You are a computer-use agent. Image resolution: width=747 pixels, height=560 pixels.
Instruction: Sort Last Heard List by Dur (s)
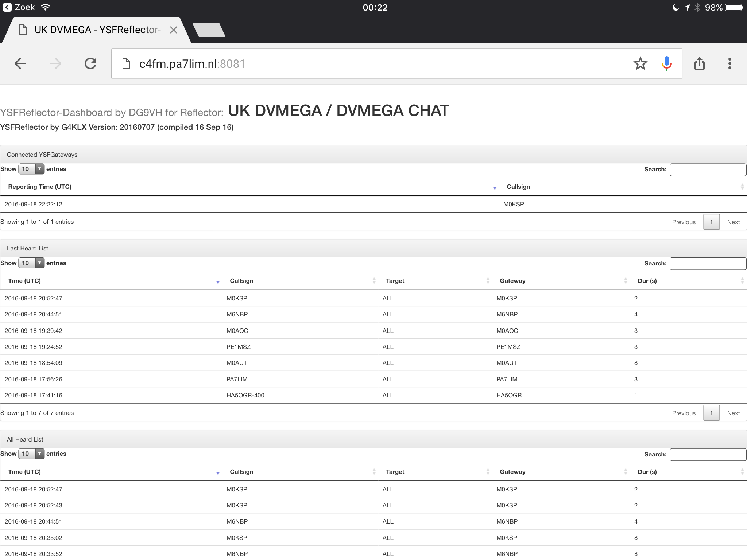(x=647, y=281)
